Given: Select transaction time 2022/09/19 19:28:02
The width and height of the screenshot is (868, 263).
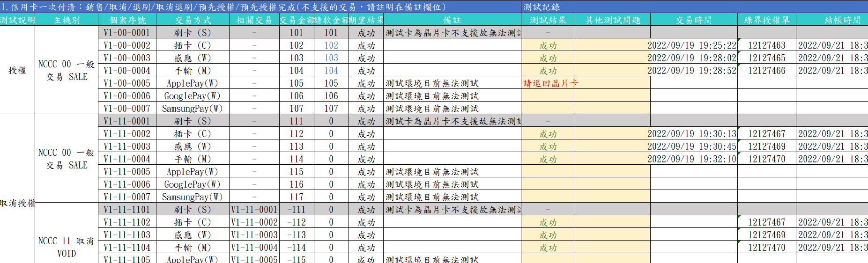Looking at the screenshot, I should [694, 58].
